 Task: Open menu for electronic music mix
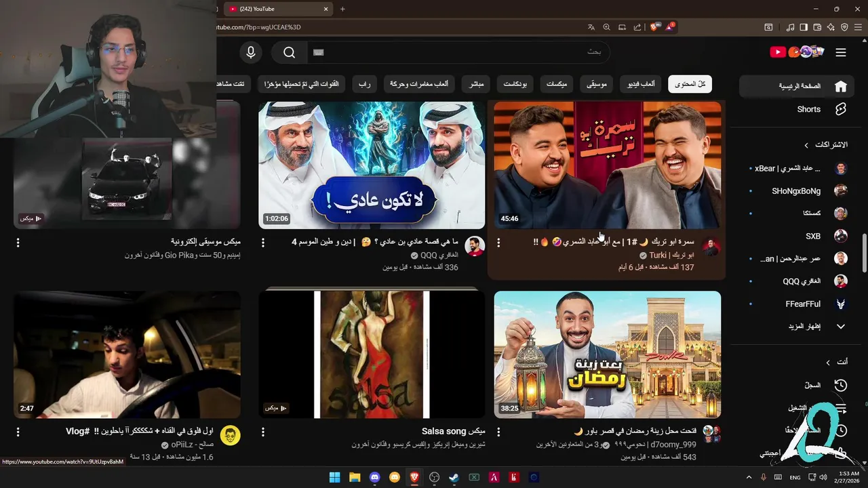coord(18,242)
